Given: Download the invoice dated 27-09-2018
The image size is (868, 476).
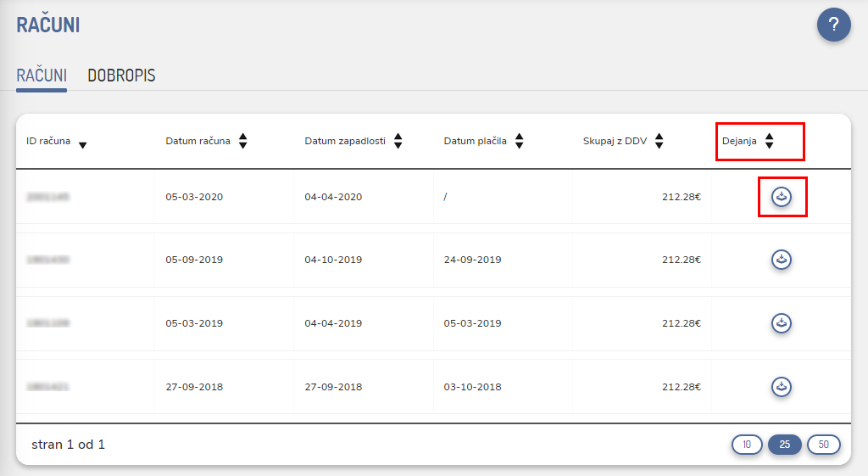Looking at the screenshot, I should click(x=782, y=387).
